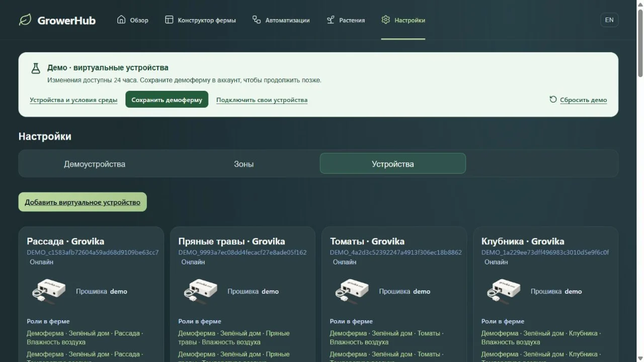Viewport: 644px width, 362px height.
Task: Click the Клубника Grovika device image
Action: (504, 291)
